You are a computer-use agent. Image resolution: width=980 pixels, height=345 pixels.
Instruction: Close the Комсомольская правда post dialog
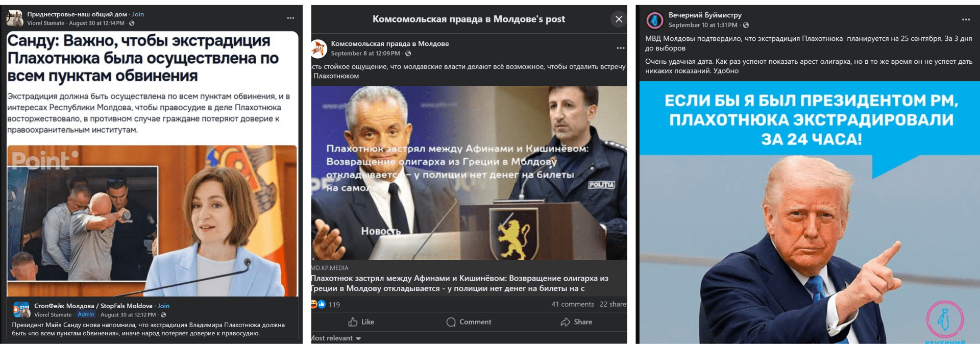[x=619, y=19]
